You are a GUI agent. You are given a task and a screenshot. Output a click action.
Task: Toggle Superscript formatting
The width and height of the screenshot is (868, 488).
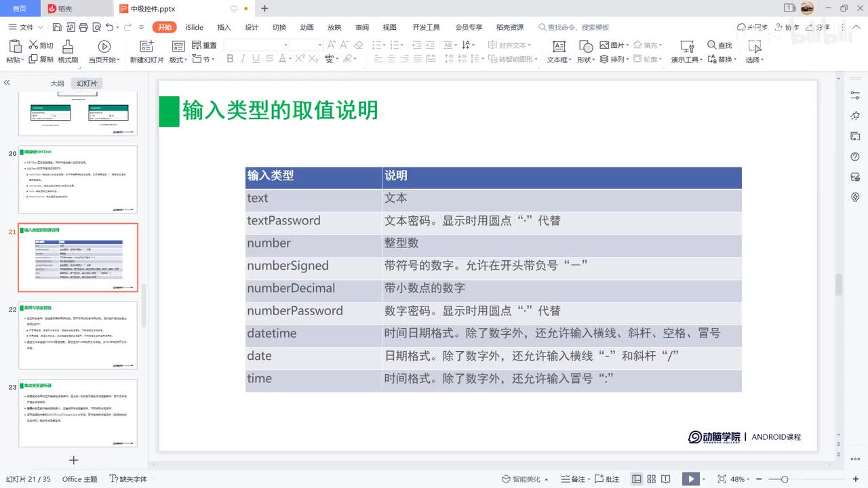(x=299, y=59)
